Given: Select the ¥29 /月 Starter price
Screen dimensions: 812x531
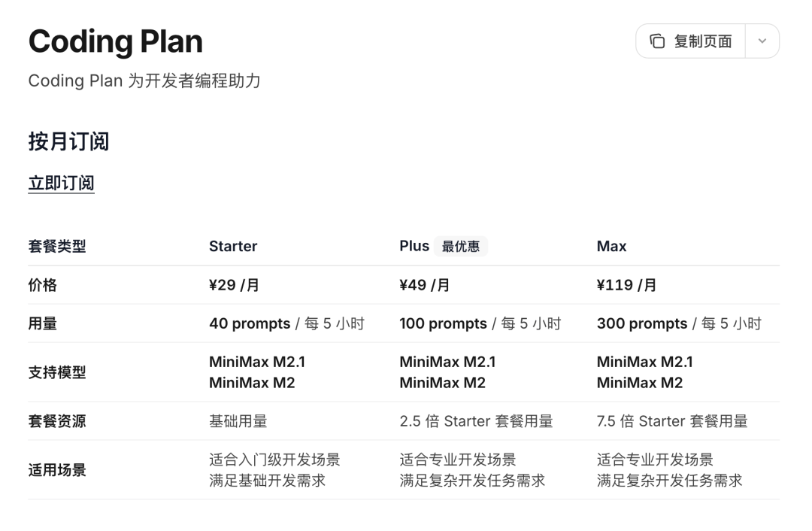Looking at the screenshot, I should pos(233,285).
